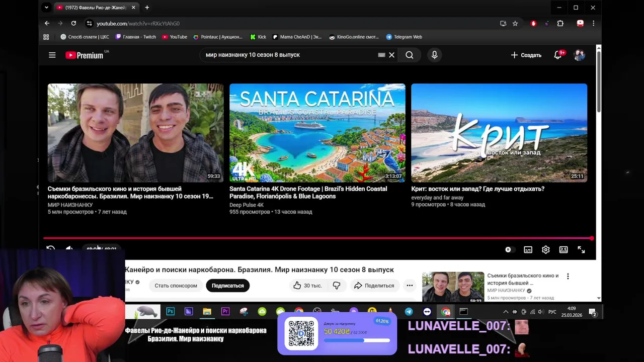Open Спосіб сплати | ЦКС bookmark
This screenshot has width=644, height=362.
85,37
